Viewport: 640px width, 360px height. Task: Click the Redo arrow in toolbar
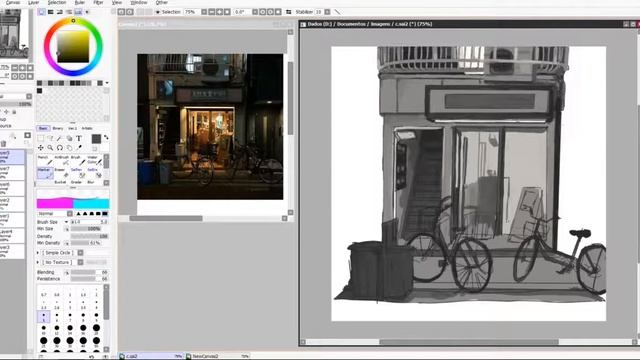[129, 12]
